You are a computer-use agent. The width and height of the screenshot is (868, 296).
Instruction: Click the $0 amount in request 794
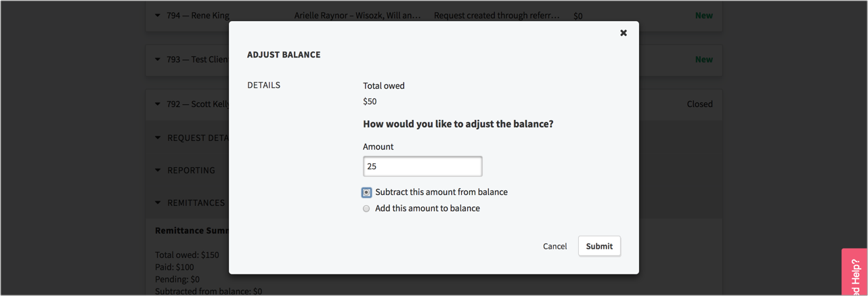click(578, 16)
